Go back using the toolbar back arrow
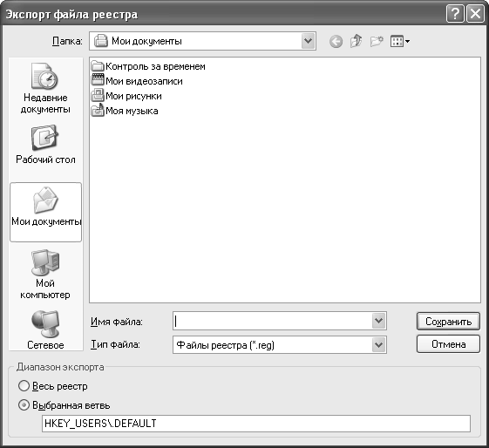The width and height of the screenshot is (489, 448). click(x=336, y=41)
